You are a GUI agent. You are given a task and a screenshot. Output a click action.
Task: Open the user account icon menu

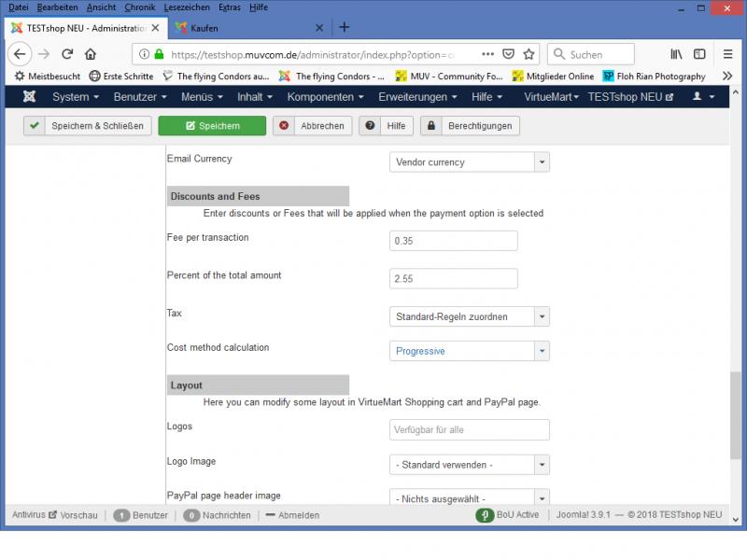point(702,97)
